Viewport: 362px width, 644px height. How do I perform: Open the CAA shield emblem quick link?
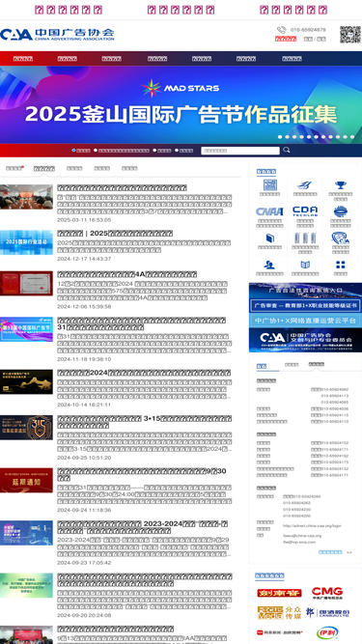click(x=340, y=238)
